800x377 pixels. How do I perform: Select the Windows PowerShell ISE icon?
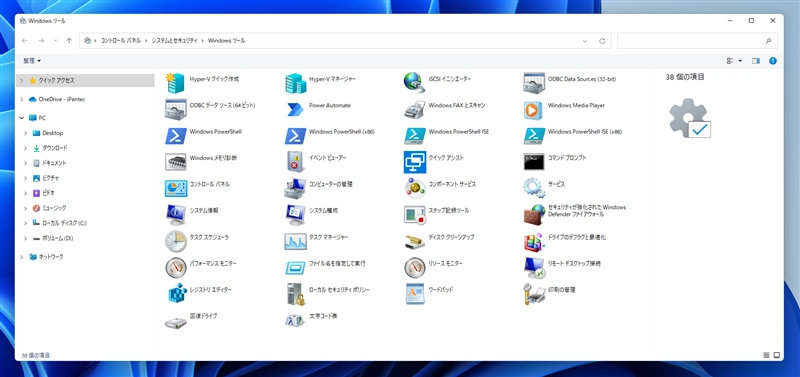pyautogui.click(x=414, y=136)
